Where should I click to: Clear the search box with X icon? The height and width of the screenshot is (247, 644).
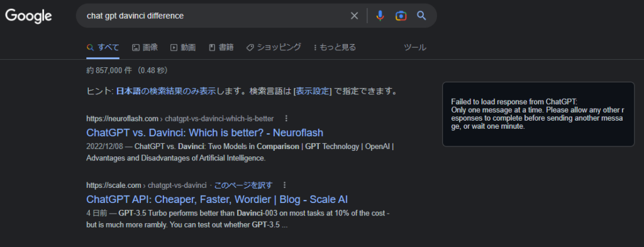354,16
